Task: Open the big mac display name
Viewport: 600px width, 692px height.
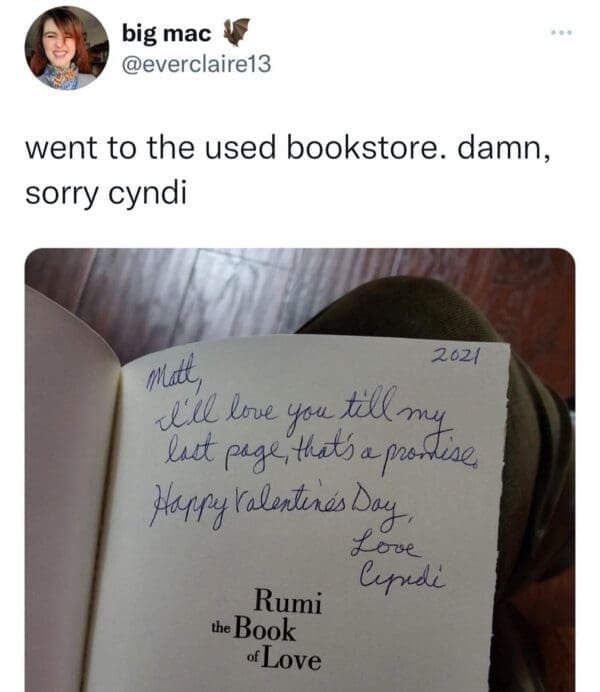Action: point(166,33)
